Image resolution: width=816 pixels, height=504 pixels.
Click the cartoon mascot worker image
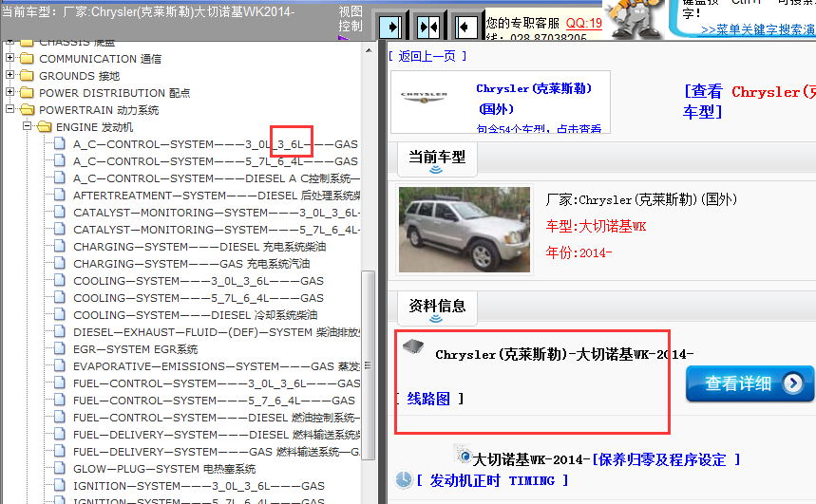pos(634,19)
